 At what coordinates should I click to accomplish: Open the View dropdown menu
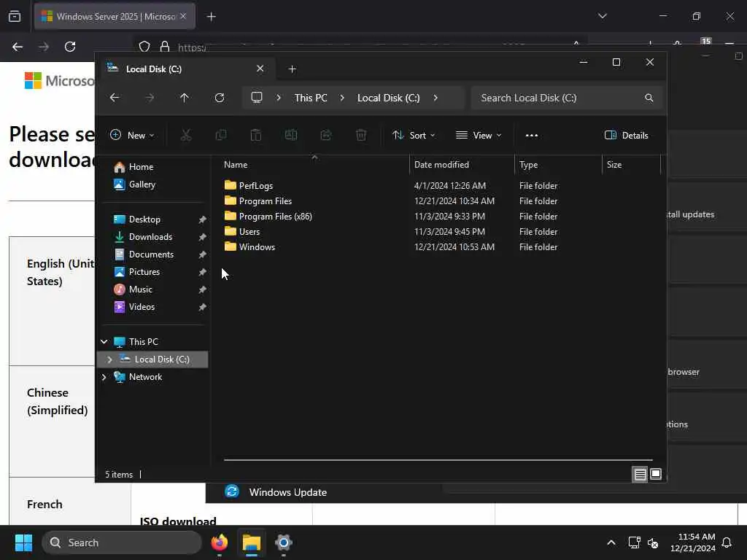pyautogui.click(x=479, y=135)
